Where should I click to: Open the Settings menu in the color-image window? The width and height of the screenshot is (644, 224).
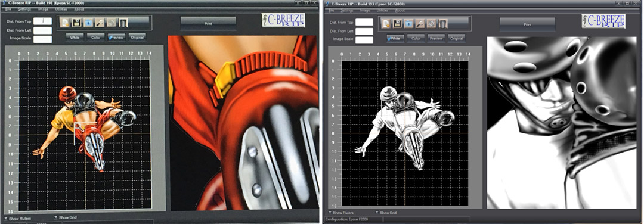pyautogui.click(x=24, y=9)
